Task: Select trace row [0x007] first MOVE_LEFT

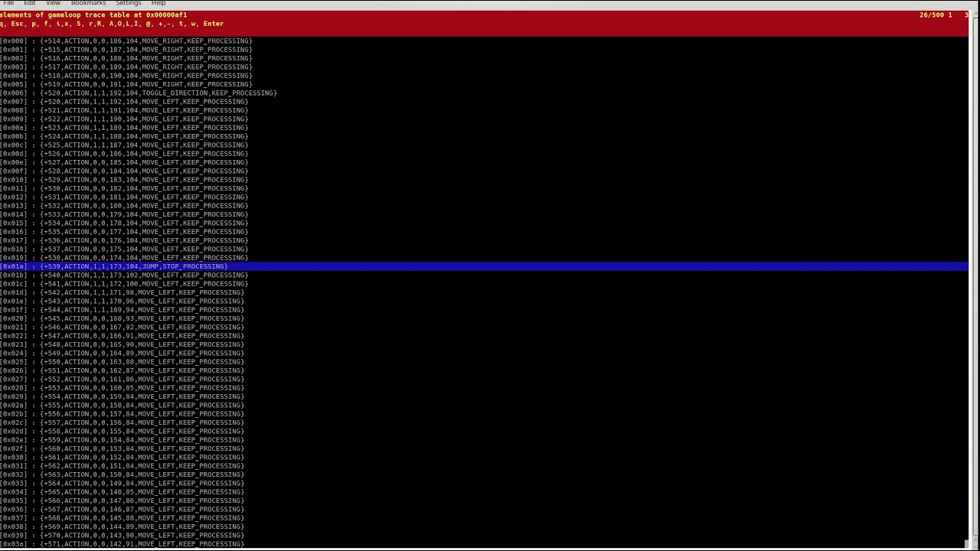Action: [x=124, y=102]
